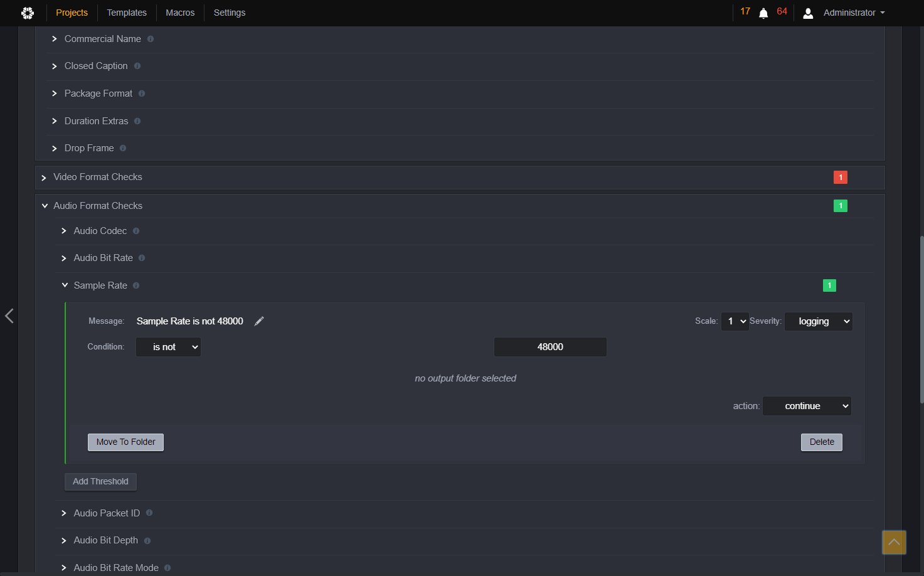This screenshot has width=924, height=576.
Task: Click info icon beside Duration Extras
Action: click(137, 121)
